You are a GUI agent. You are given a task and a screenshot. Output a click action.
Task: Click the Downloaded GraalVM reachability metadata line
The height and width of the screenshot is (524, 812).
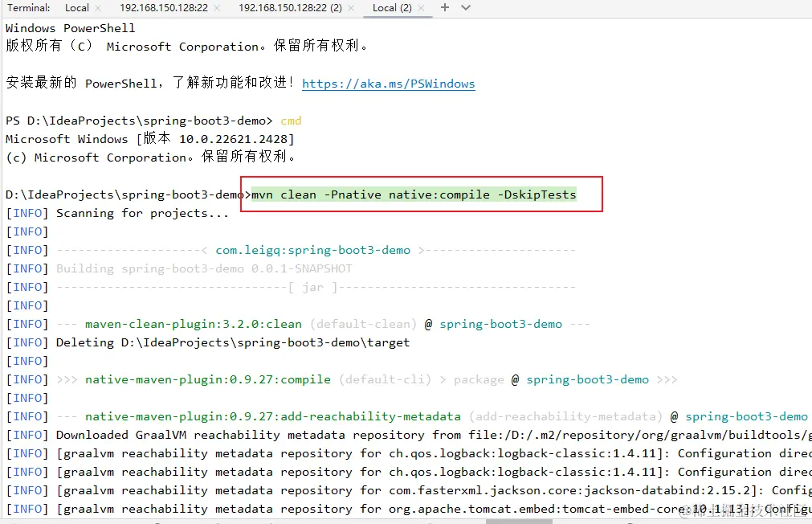tap(409, 435)
